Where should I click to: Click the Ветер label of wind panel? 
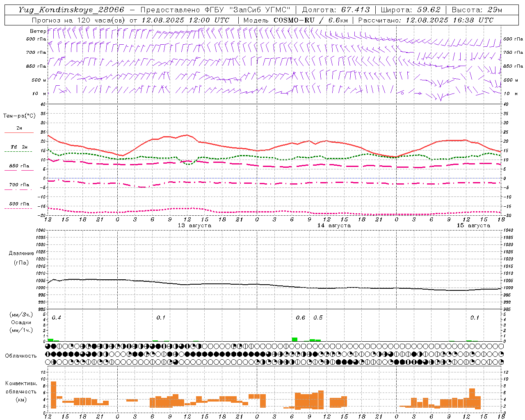38,31
